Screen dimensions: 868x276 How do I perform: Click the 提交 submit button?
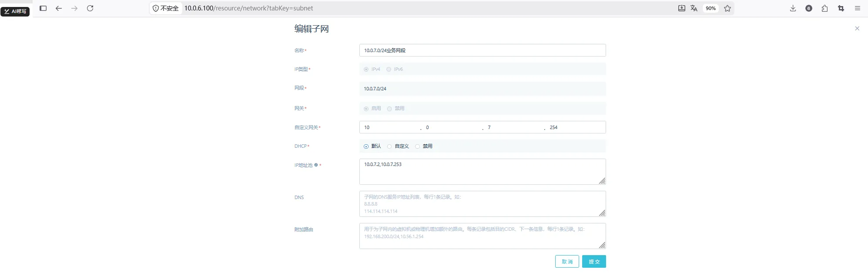coord(594,262)
